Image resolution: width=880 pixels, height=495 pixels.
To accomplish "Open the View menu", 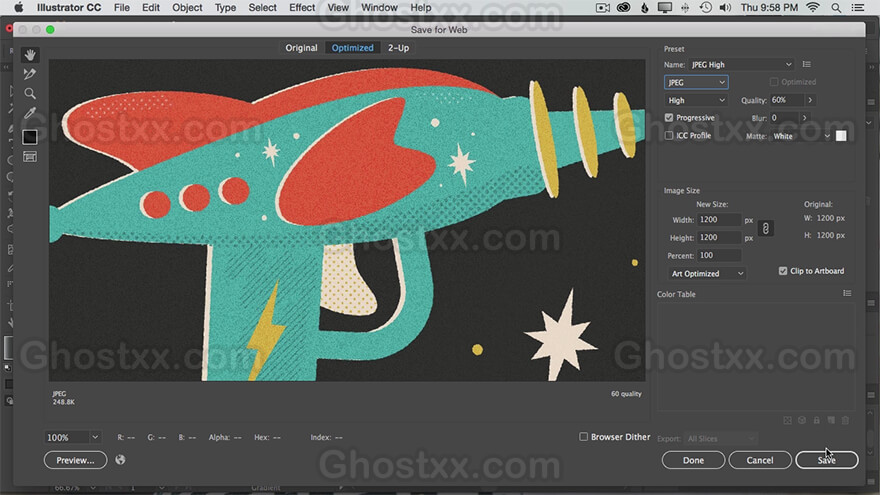I will coord(338,7).
